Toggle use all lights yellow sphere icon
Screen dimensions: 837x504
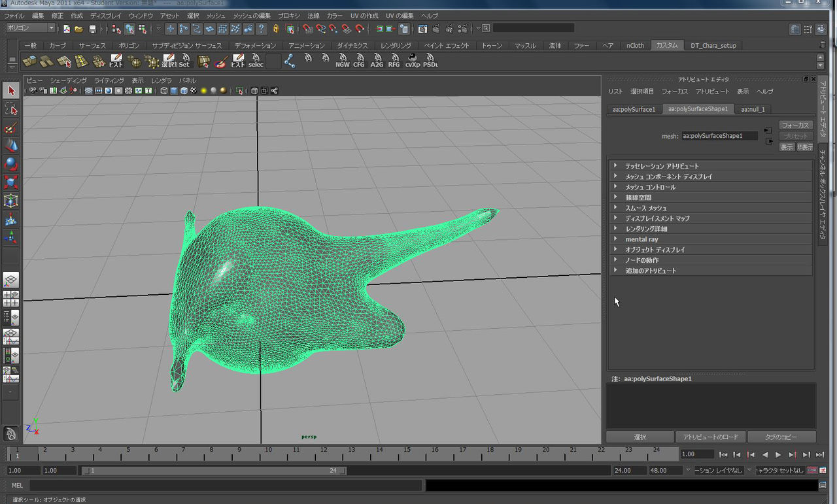click(203, 91)
